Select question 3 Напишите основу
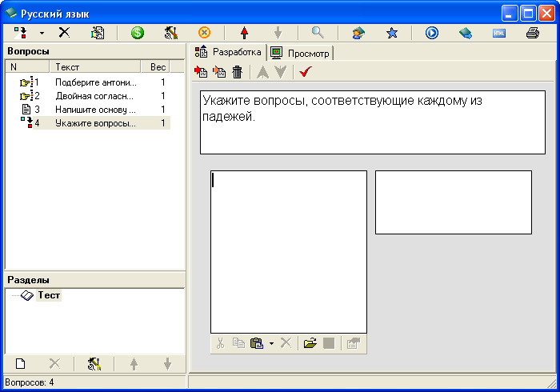Screen dimensions: 560x392 tap(95, 110)
